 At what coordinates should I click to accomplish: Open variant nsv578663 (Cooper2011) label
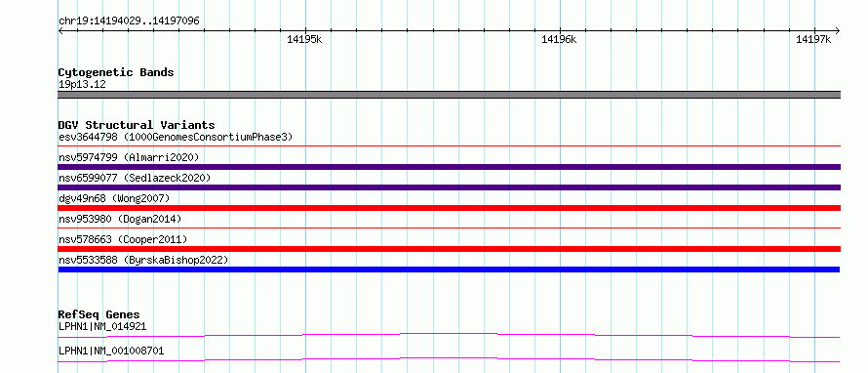[x=123, y=239]
